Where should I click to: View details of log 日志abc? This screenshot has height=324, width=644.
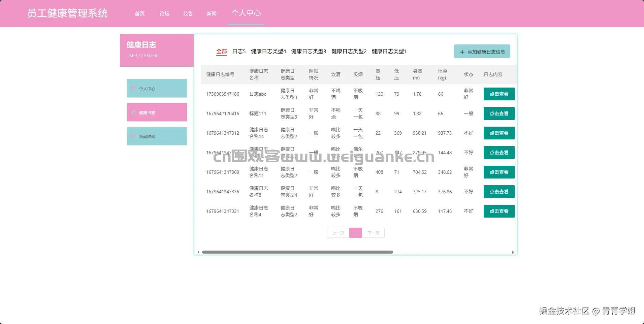499,94
